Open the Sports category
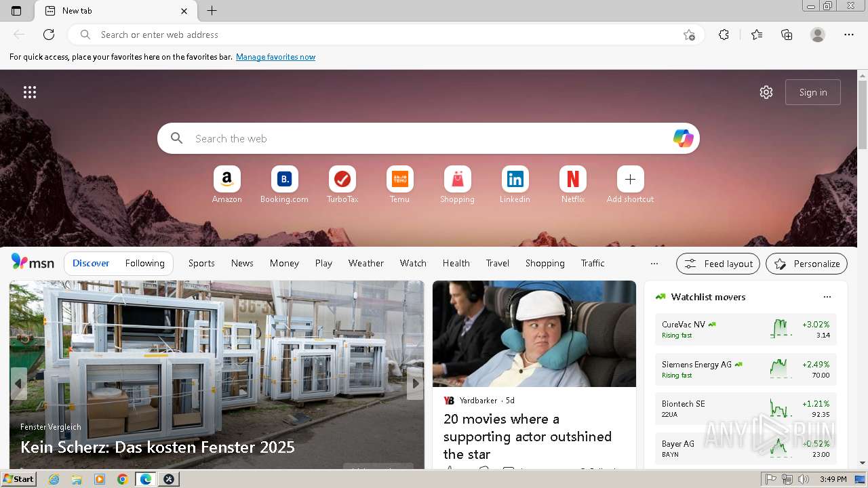Image resolution: width=868 pixels, height=488 pixels. (201, 263)
